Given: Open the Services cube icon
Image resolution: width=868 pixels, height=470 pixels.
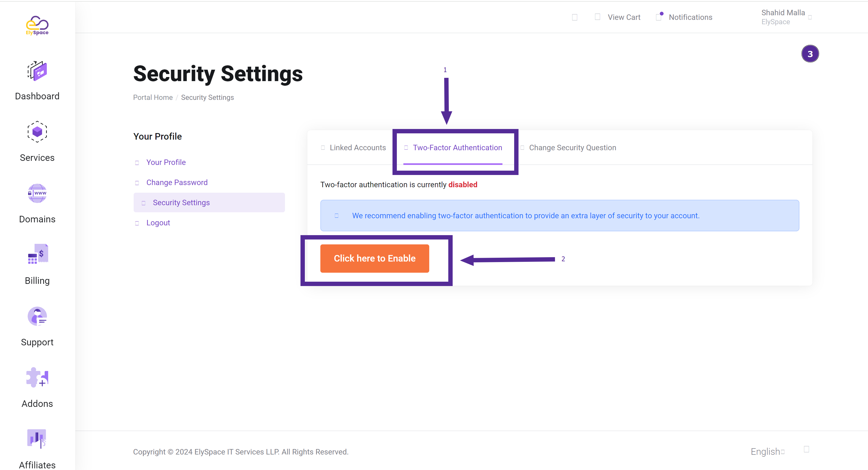Looking at the screenshot, I should coord(37,132).
